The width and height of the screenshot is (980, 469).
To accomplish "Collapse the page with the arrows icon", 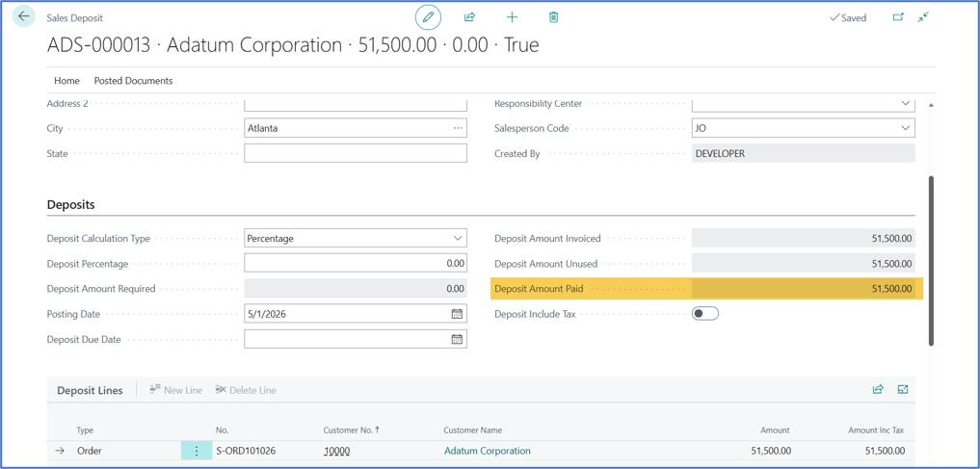I will click(x=924, y=17).
